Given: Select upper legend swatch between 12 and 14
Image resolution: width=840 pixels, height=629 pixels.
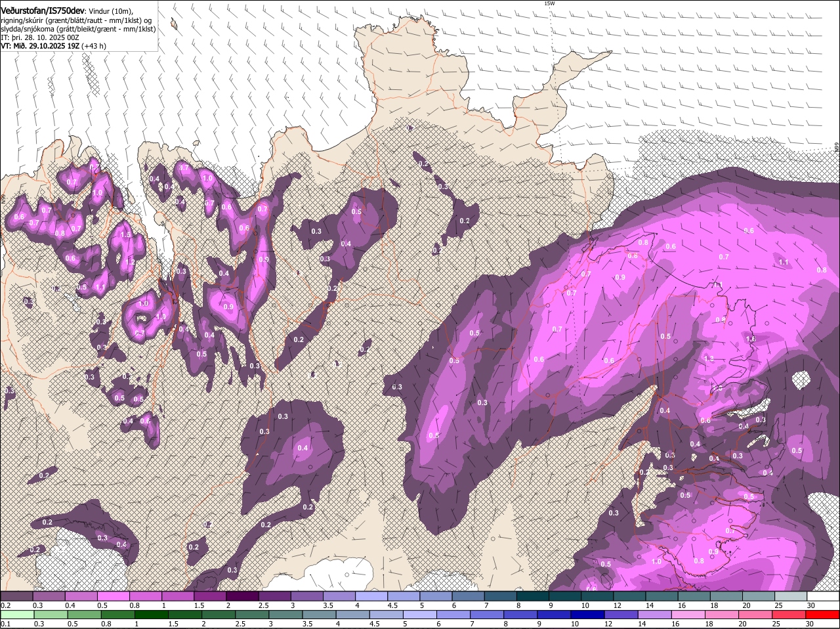Looking at the screenshot, I should click(630, 596).
